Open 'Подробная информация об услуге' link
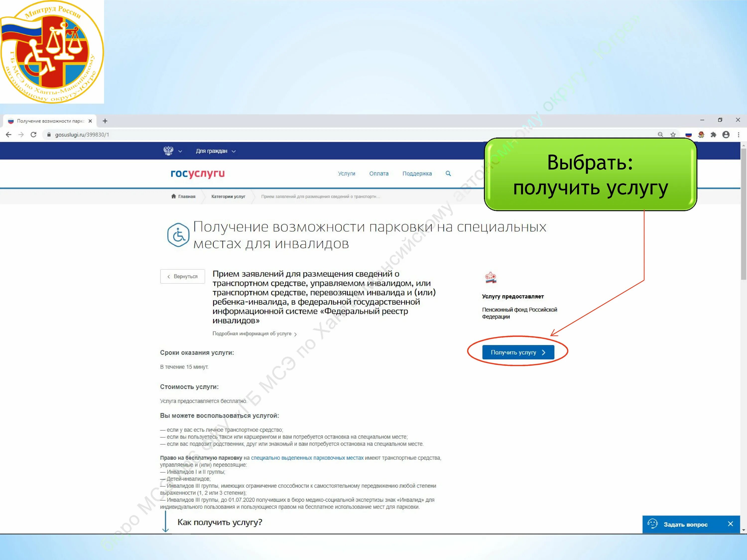This screenshot has width=747, height=560. pyautogui.click(x=255, y=334)
